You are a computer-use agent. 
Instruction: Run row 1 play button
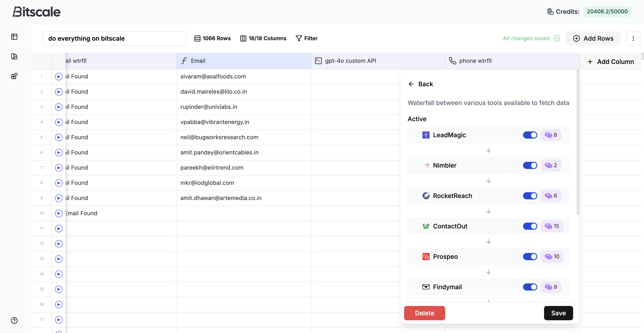(x=59, y=76)
